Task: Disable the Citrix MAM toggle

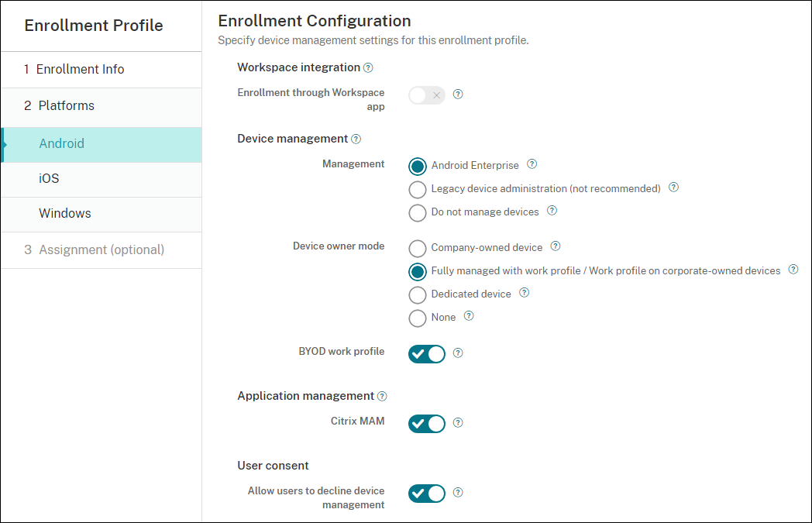Action: point(427,424)
